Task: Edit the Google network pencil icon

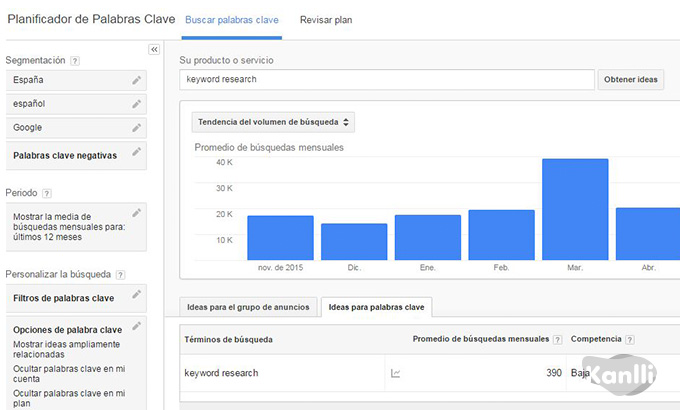Action: tap(137, 128)
